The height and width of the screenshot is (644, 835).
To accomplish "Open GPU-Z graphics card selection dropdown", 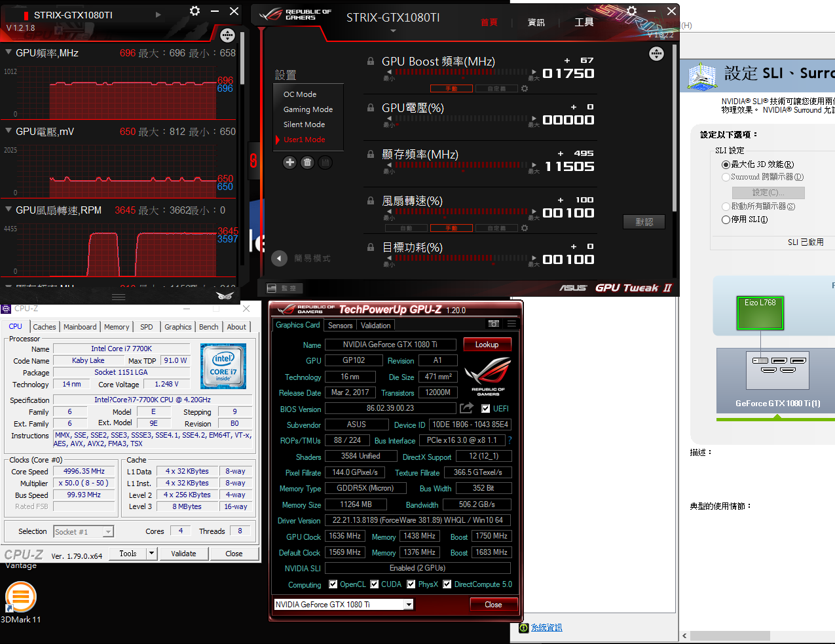I will [x=409, y=605].
